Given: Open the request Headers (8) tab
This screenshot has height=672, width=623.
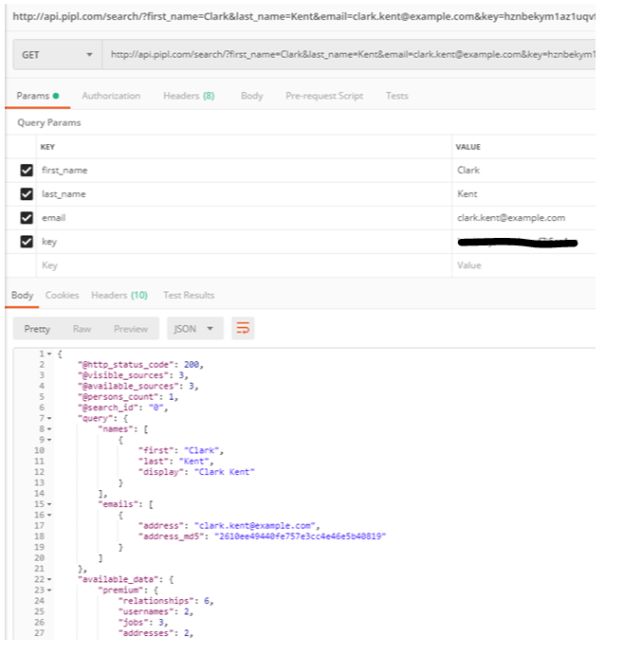Looking at the screenshot, I should (188, 96).
